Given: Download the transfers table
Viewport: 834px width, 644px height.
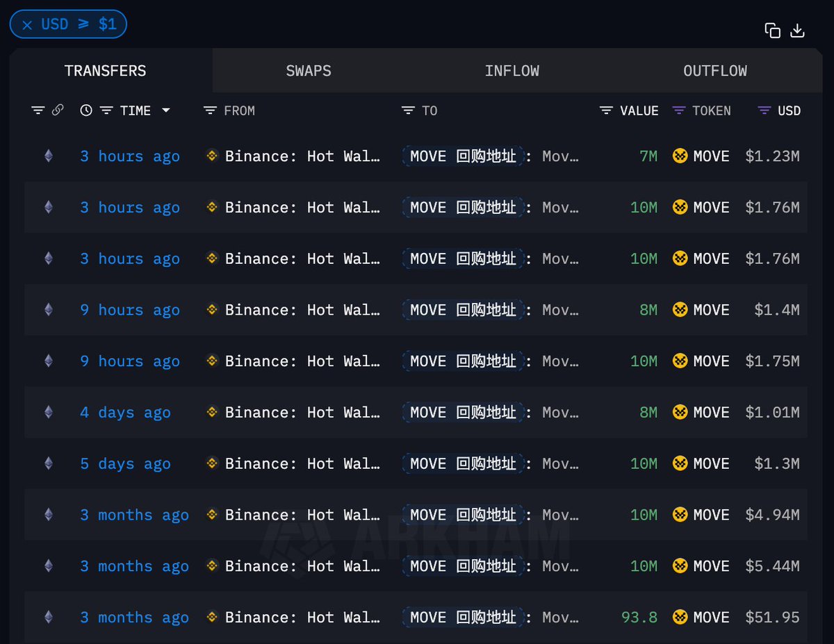Looking at the screenshot, I should click(x=798, y=30).
